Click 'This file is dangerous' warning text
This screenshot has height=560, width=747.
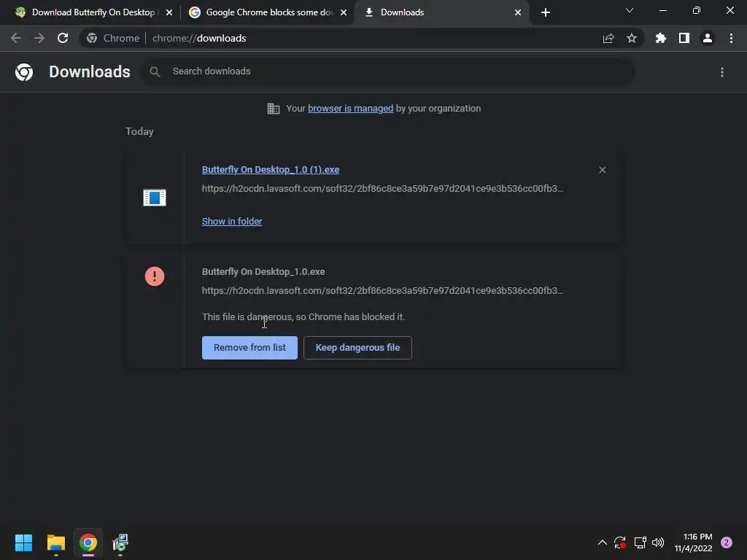303,317
